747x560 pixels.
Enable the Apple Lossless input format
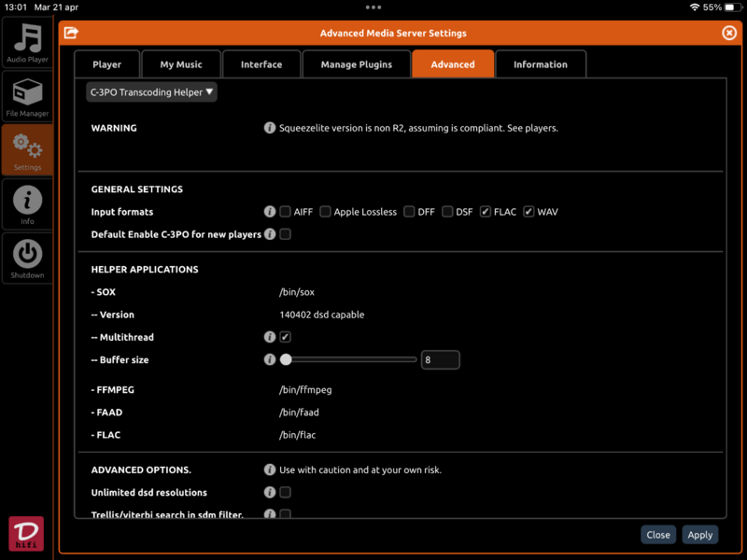(325, 212)
